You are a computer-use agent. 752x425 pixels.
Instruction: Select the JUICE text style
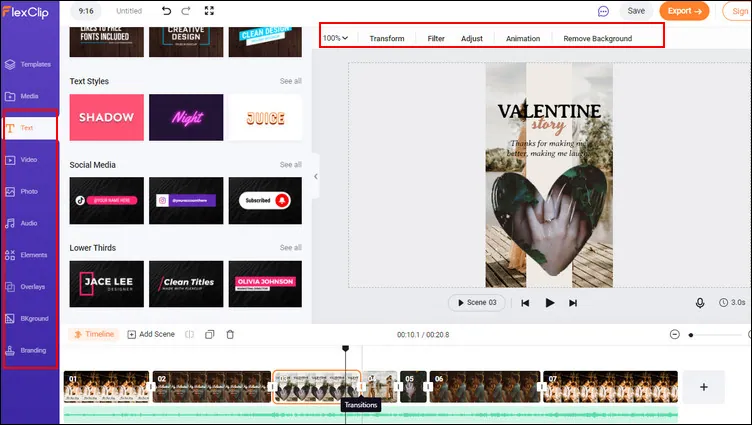[265, 118]
